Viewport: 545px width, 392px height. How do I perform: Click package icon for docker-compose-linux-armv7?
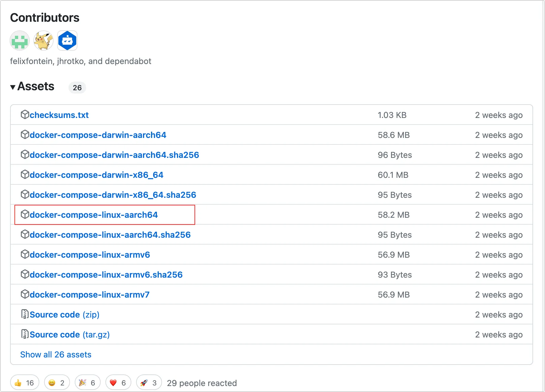[x=25, y=294]
